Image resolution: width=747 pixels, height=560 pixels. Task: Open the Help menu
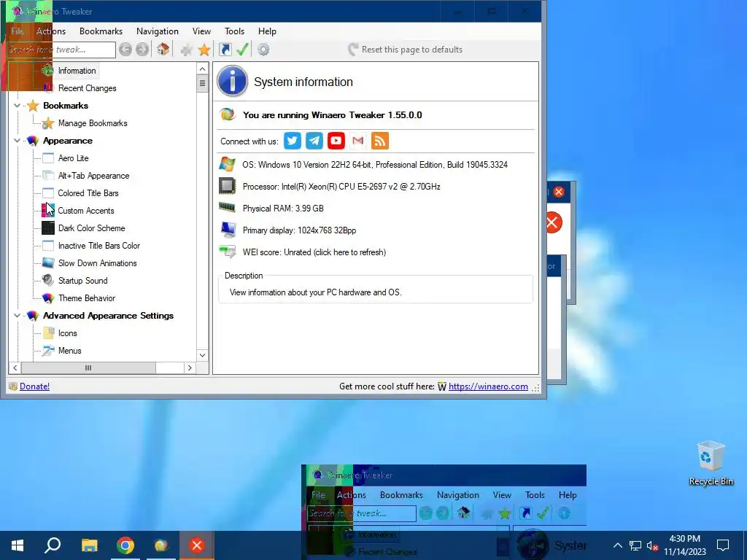pos(267,31)
